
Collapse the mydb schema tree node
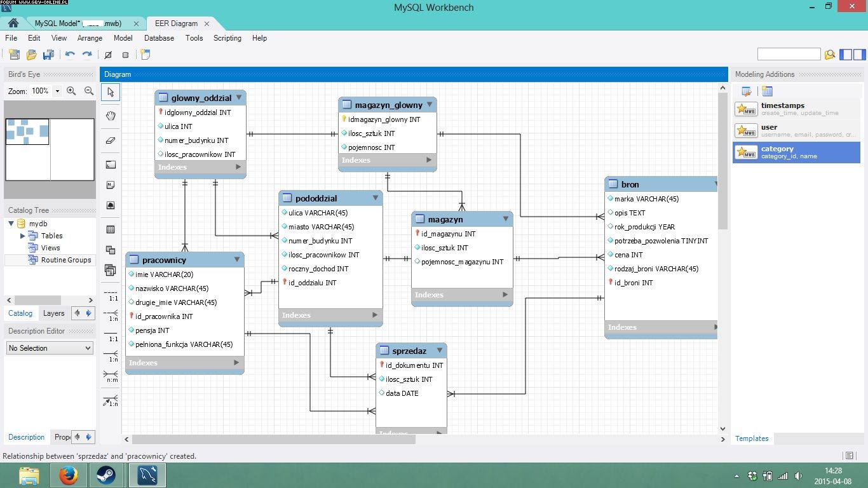(11, 224)
